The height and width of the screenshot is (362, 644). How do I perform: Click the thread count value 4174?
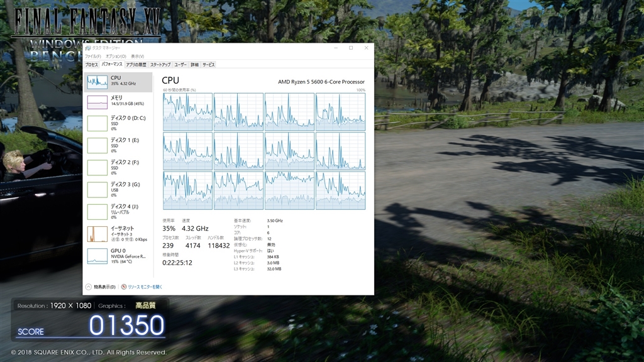pos(192,246)
